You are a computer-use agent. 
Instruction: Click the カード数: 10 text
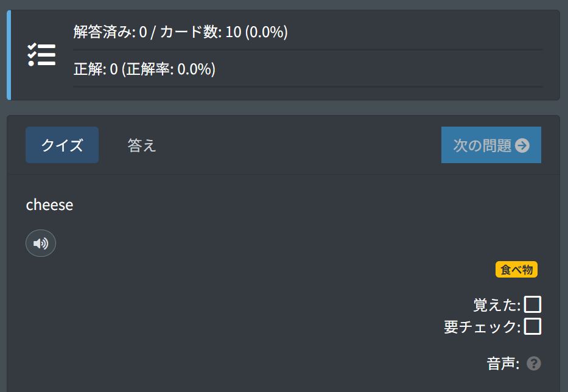[200, 32]
